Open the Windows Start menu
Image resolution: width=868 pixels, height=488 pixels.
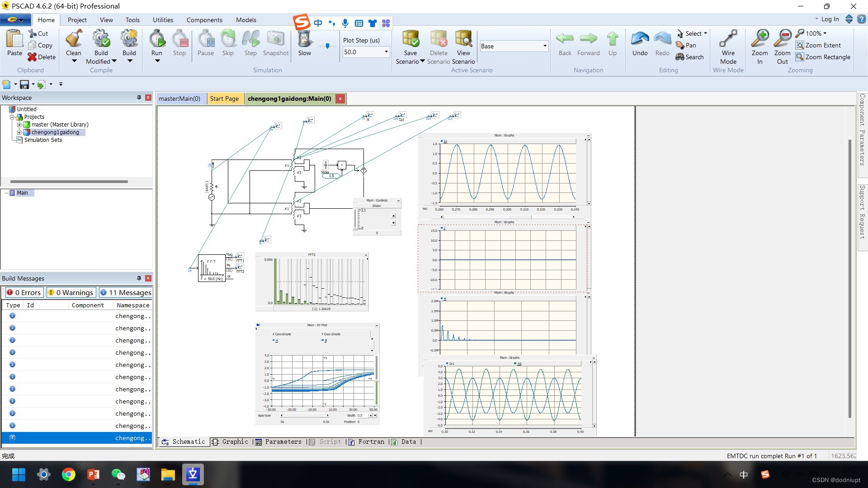(x=19, y=474)
